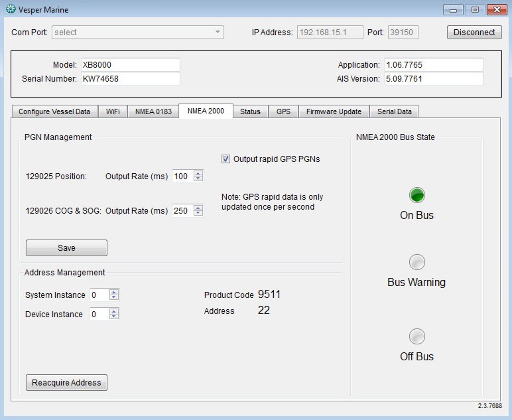Click the Address value 22
Viewport: 512px width, 420px height.
click(x=264, y=310)
